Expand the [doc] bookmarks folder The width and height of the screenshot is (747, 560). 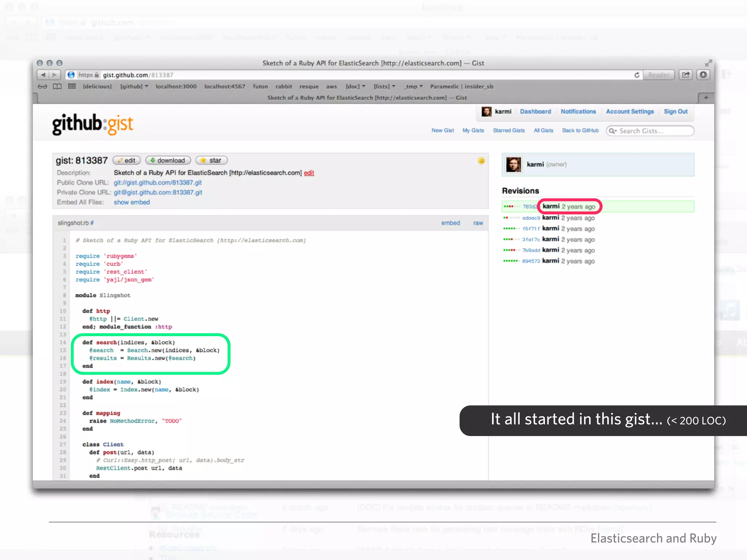pos(355,86)
